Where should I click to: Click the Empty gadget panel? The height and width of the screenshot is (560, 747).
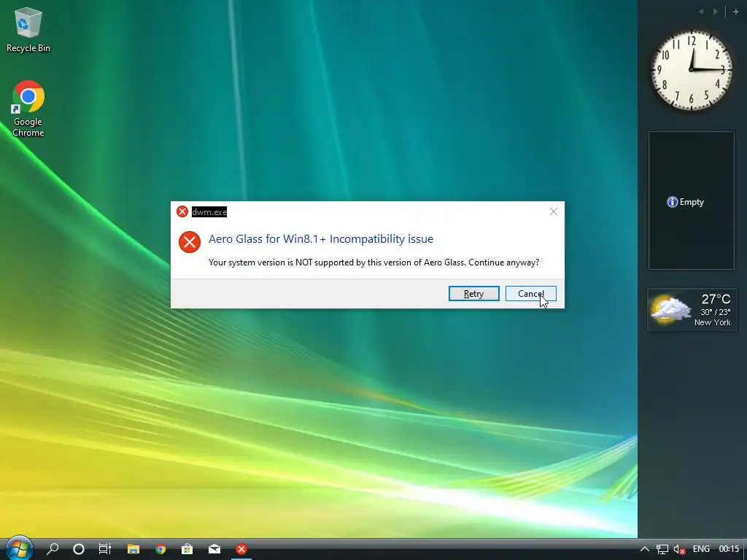click(692, 201)
